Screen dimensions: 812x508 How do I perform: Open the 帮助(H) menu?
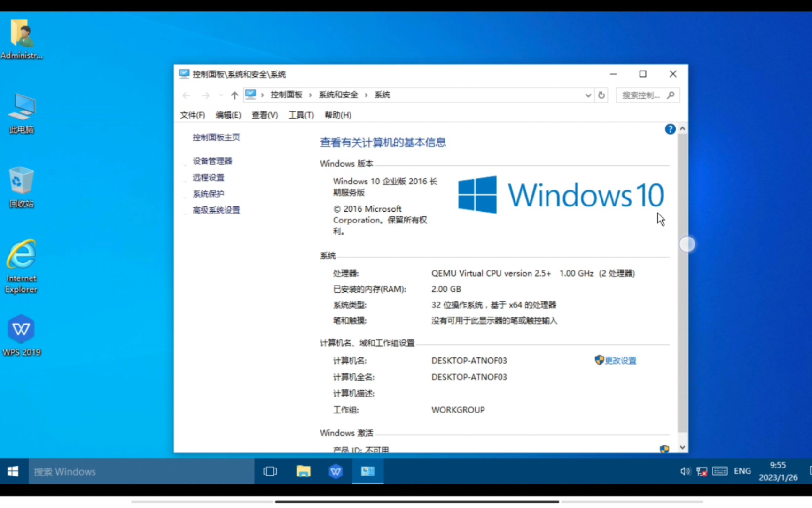[338, 115]
